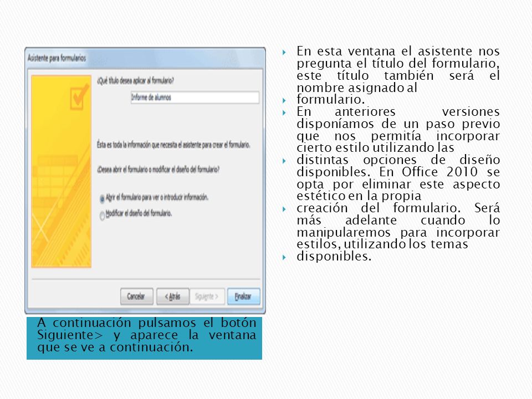Click the bullet paragraph starting 'En esta ventana el asistente'
The height and width of the screenshot is (399, 532).
point(398,69)
